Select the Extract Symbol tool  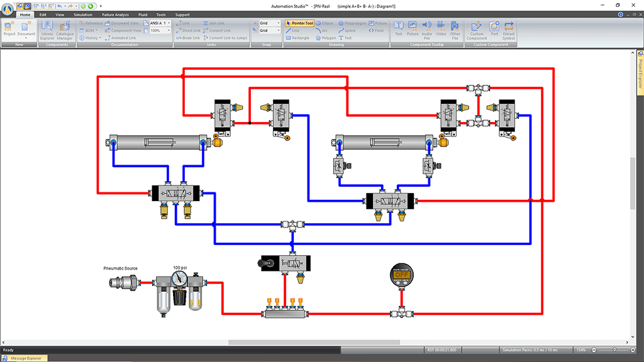pyautogui.click(x=508, y=29)
